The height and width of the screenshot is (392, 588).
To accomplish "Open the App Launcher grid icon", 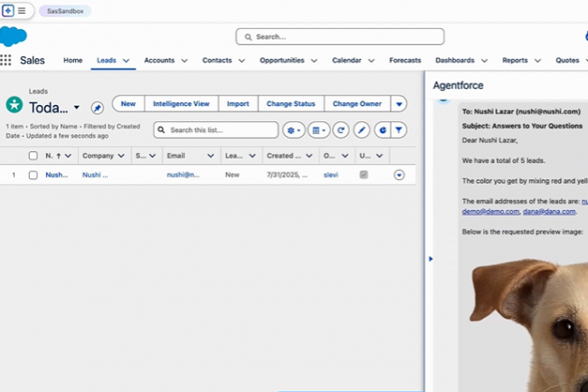I will point(6,61).
